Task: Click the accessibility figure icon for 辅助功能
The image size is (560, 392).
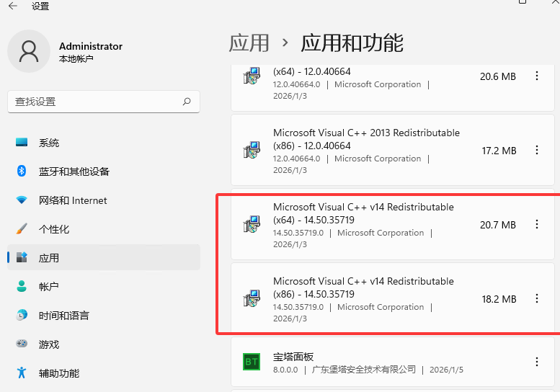Action: pyautogui.click(x=22, y=373)
